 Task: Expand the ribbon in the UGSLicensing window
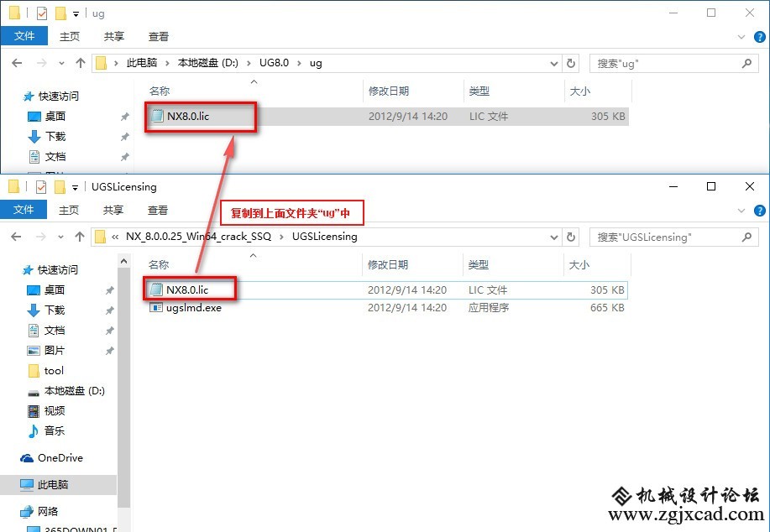(741, 211)
